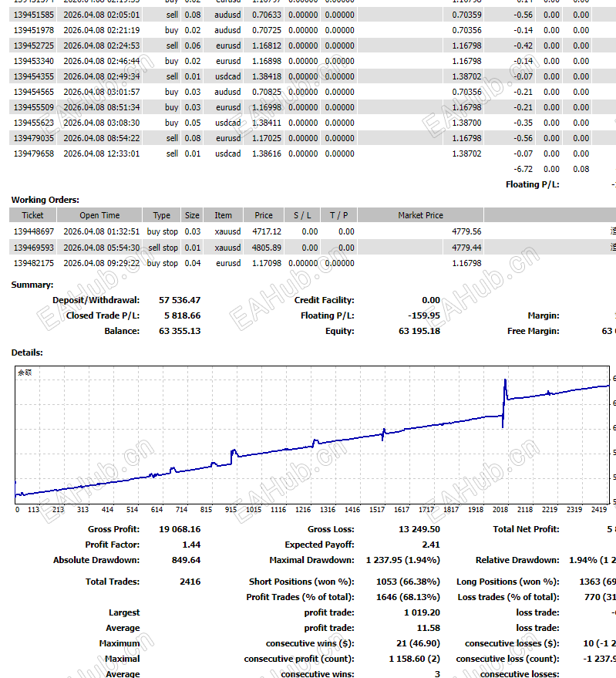This screenshot has height=678, width=616.
Task: Select Deposit/Withdrawal value 57 536.47
Action: (180, 300)
